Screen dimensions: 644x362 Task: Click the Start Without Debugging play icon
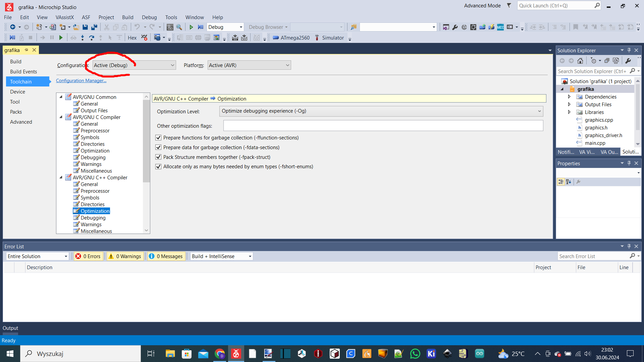(191, 27)
